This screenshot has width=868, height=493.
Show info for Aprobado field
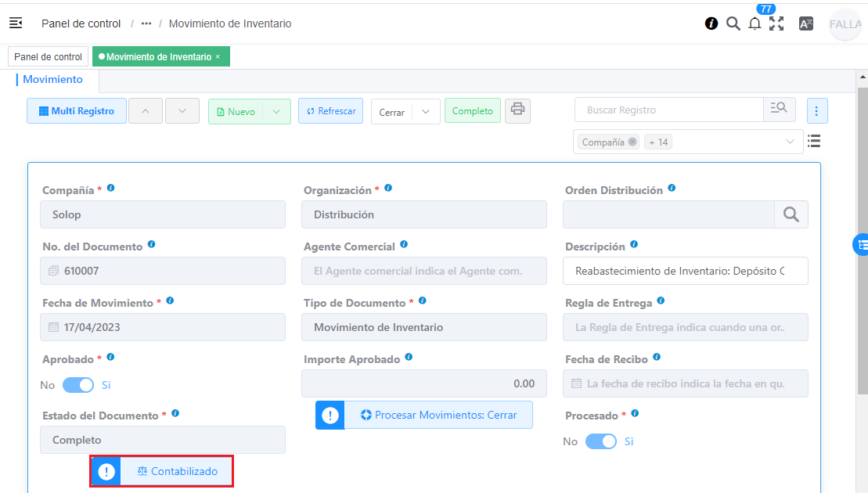(x=110, y=358)
